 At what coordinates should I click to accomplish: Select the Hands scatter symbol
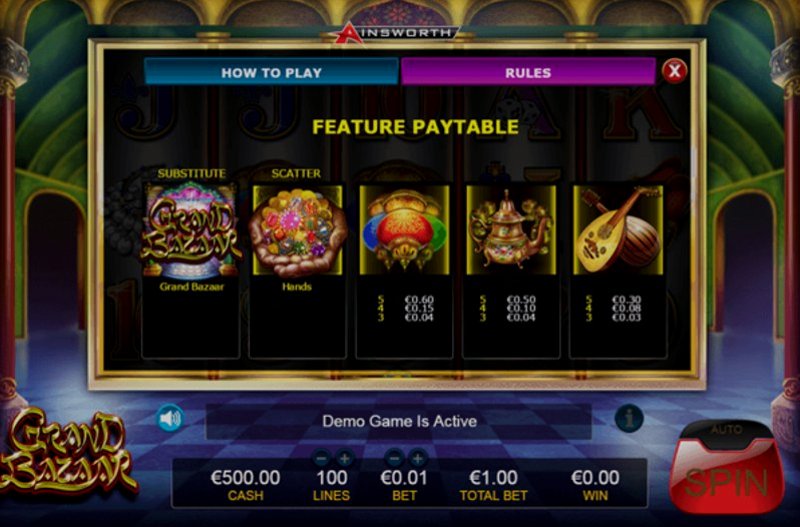pos(297,231)
